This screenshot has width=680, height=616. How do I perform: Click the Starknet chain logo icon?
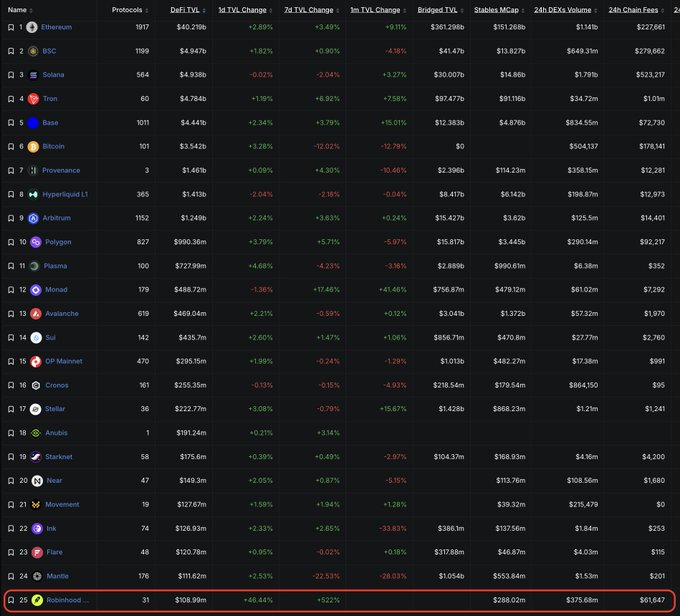point(36,457)
